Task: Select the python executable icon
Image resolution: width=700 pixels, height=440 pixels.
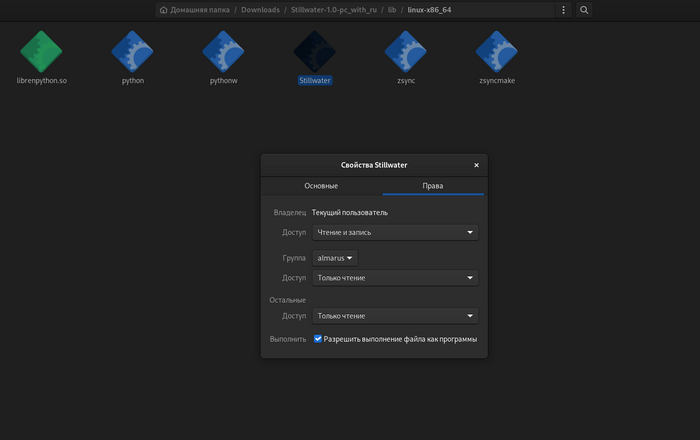Action: coord(132,50)
